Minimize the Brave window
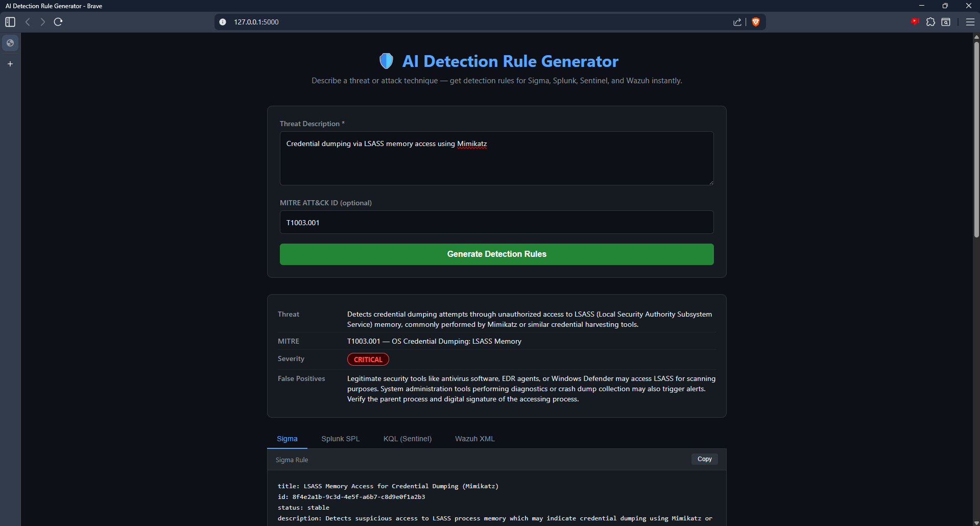 (x=922, y=6)
